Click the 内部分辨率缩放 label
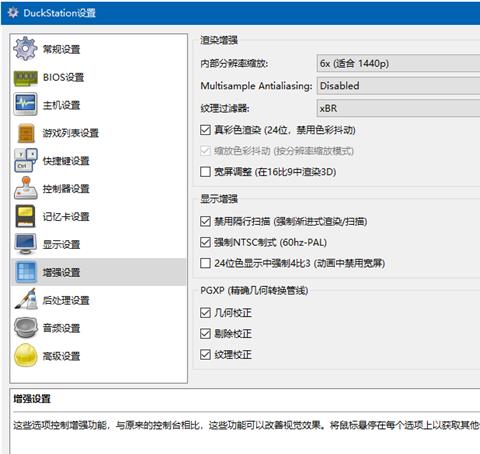This screenshot has width=480, height=454. coord(234,63)
